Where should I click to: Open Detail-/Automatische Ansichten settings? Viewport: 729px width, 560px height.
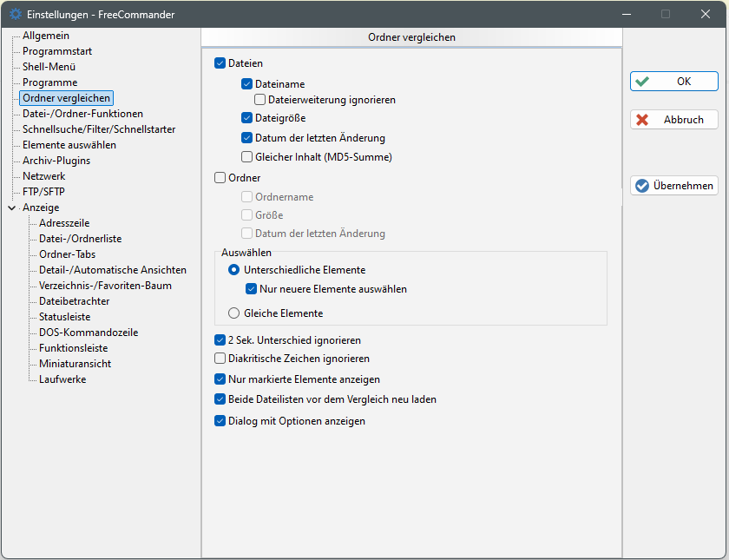point(113,270)
